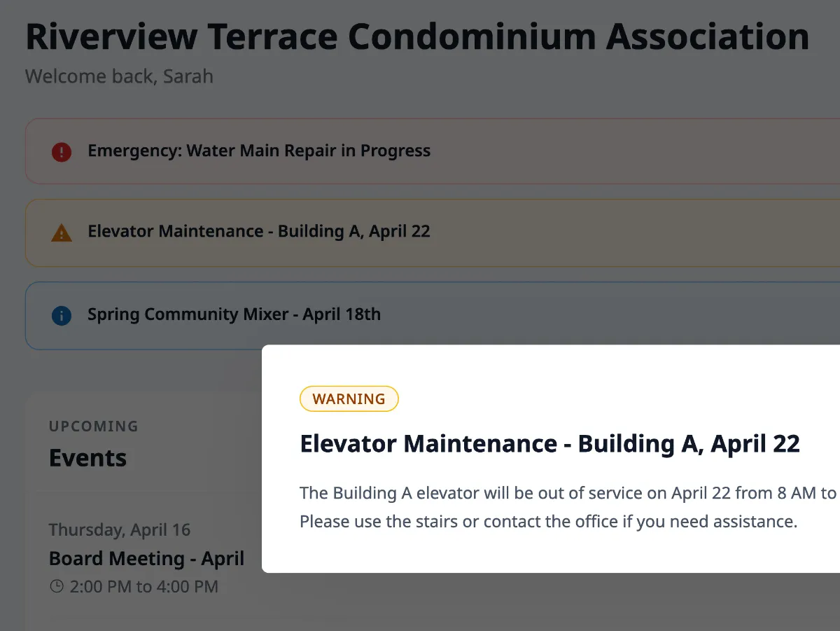The width and height of the screenshot is (840, 631).
Task: Click the info icon beside Spring Community Mixer text
Action: point(62,315)
